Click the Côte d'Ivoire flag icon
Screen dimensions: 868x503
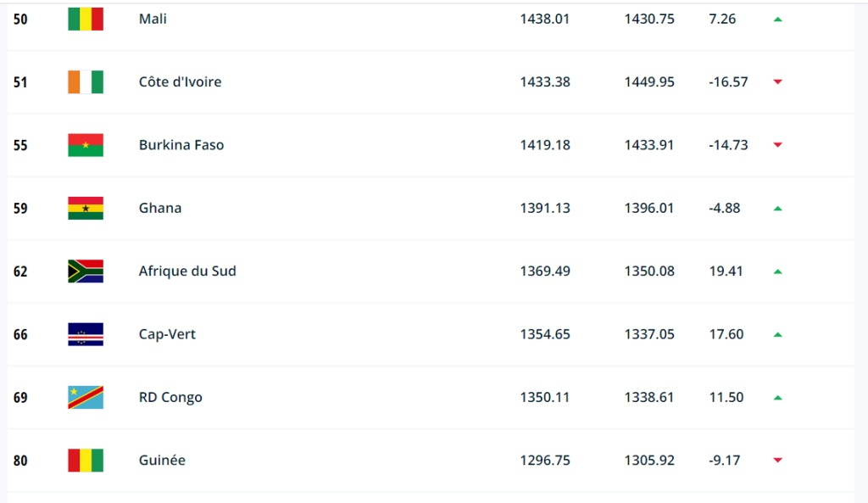pyautogui.click(x=86, y=82)
